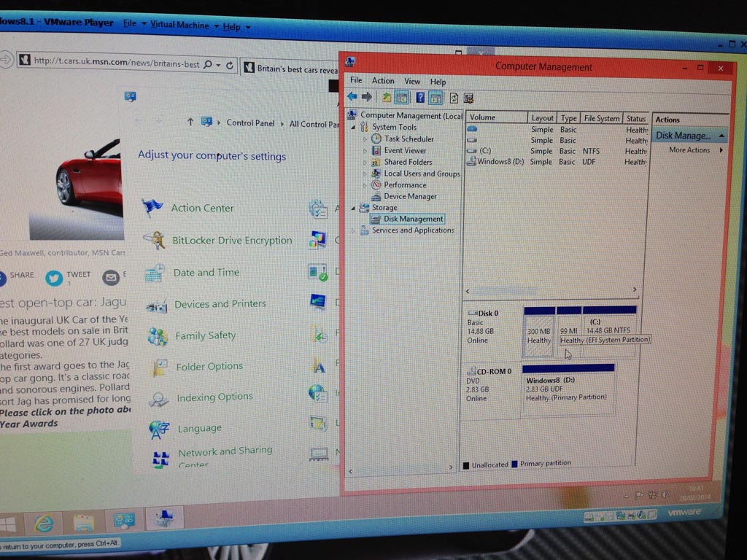Viewport: 747px width, 560px height.
Task: Switch to the Britain's best cars tab
Action: (x=290, y=68)
